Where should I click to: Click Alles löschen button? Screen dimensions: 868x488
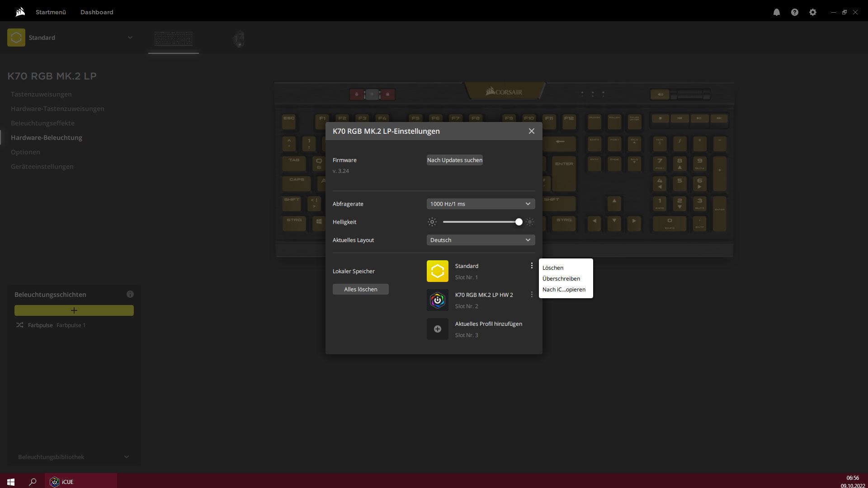361,289
